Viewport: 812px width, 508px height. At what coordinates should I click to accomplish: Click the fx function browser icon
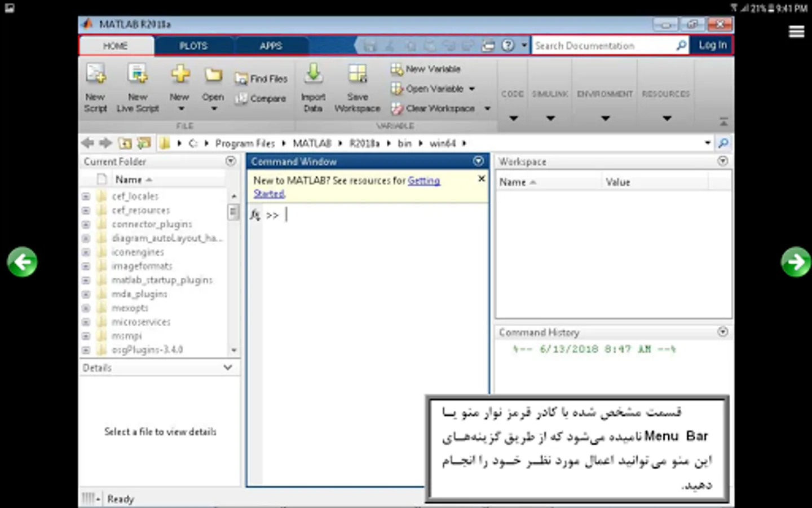coord(255,215)
